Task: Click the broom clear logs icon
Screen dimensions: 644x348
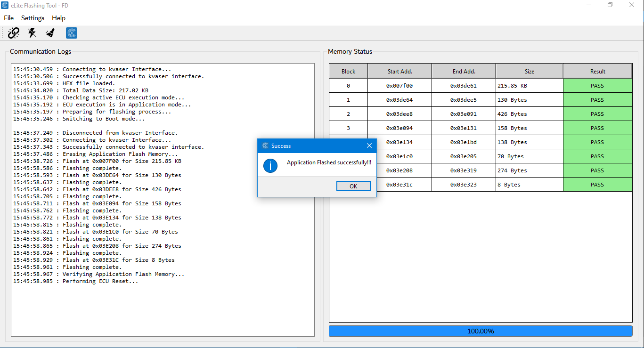Action: coord(50,33)
